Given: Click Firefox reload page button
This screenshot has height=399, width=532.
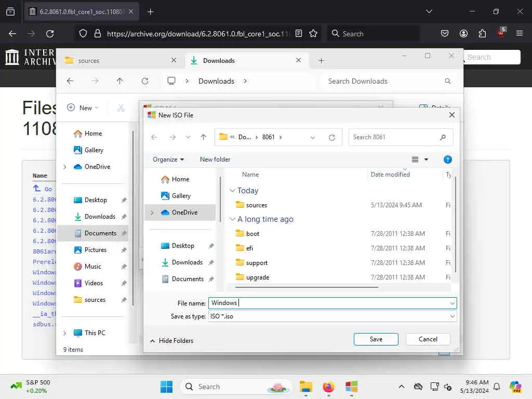Looking at the screenshot, I should coord(50,34).
